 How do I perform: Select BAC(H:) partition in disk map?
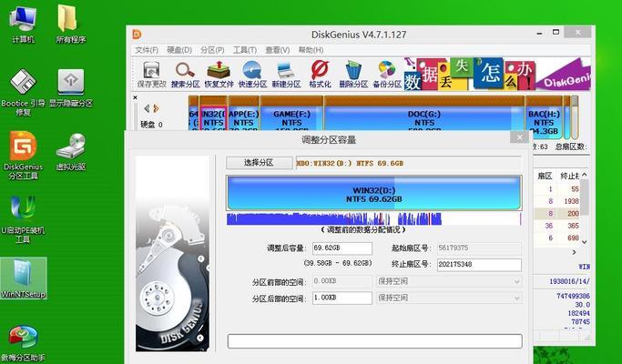pos(544,118)
